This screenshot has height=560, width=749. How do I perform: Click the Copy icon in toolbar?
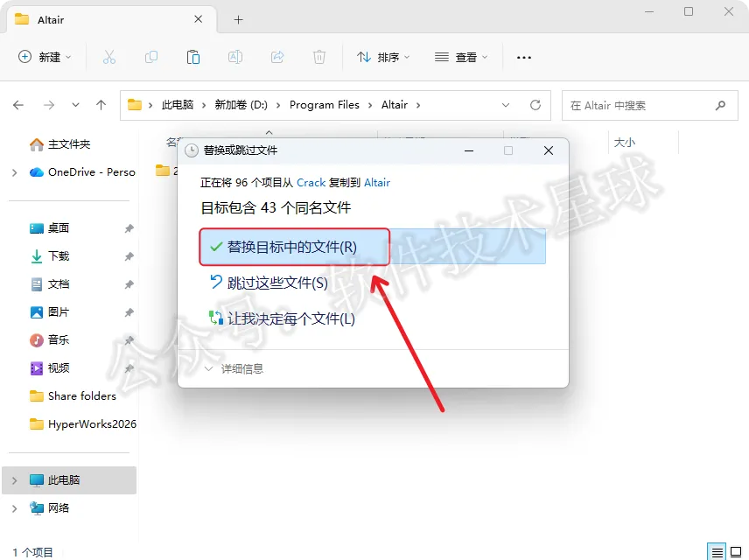tap(151, 58)
